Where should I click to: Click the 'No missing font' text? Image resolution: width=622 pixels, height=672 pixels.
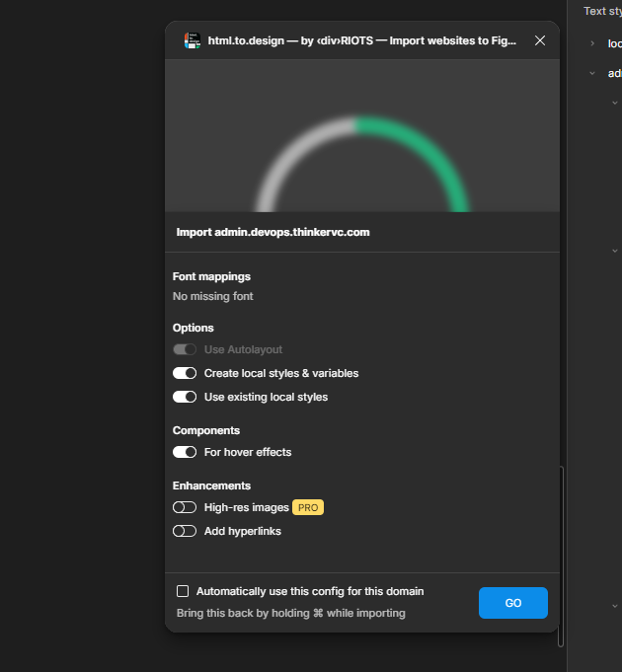pyautogui.click(x=212, y=296)
